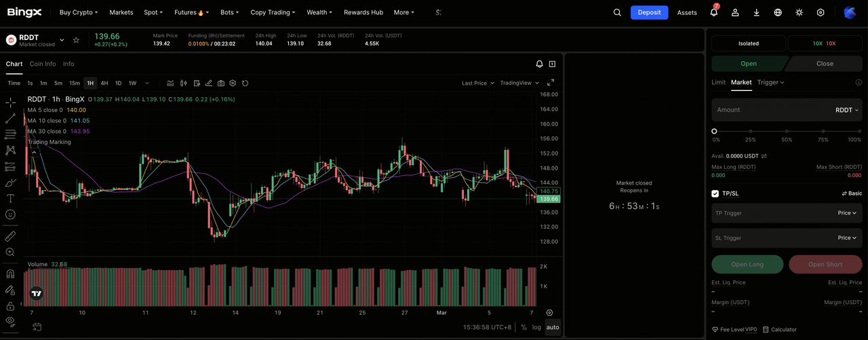Toggle log scale on chart
868x340 pixels.
coord(536,327)
